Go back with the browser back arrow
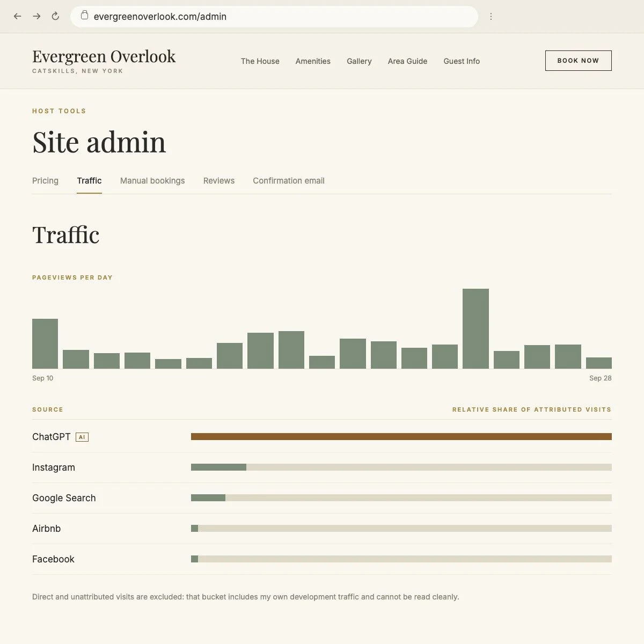The height and width of the screenshot is (644, 644). click(x=18, y=17)
